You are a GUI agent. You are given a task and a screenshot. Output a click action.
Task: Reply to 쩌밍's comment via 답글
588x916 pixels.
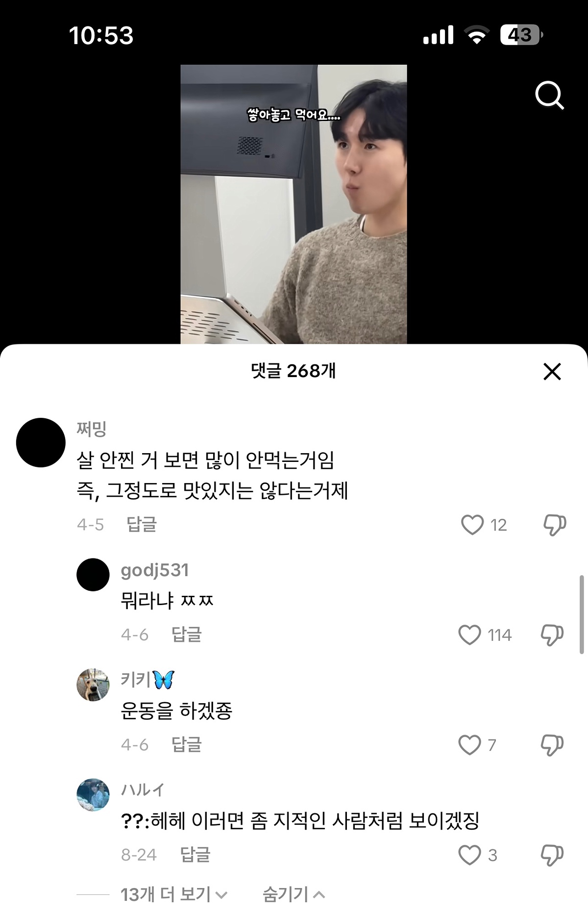[x=142, y=524]
